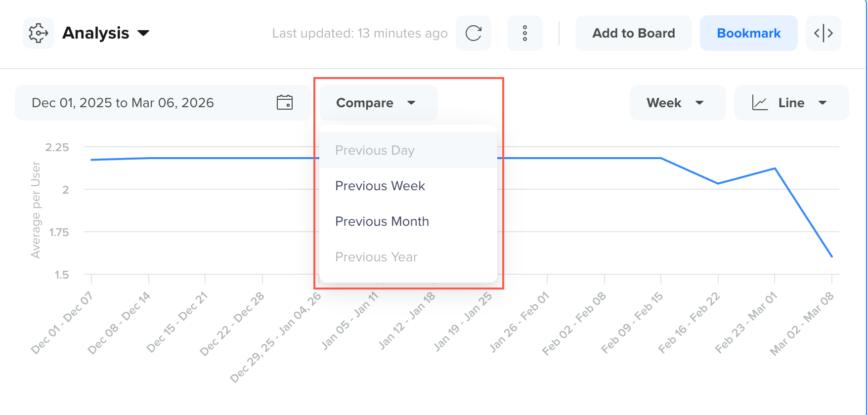This screenshot has width=868, height=415.
Task: Select Previous Week comparison option
Action: click(380, 186)
